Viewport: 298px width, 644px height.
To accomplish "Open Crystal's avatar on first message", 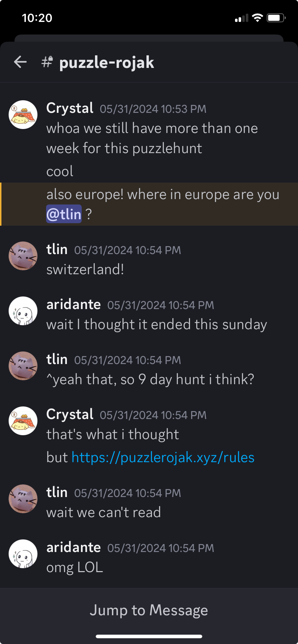I will tap(23, 115).
